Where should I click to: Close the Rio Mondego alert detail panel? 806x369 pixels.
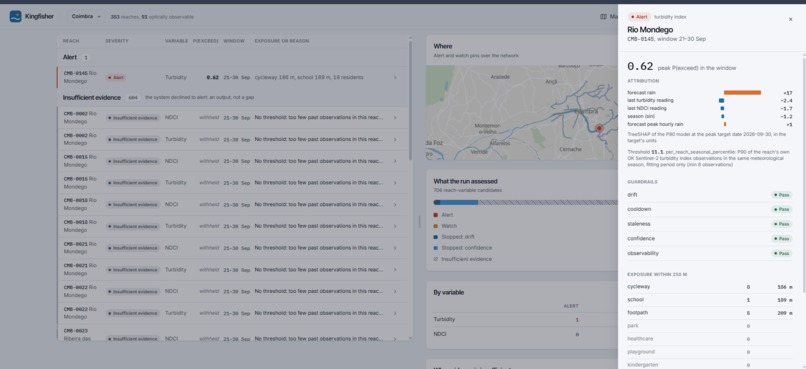coord(791,20)
